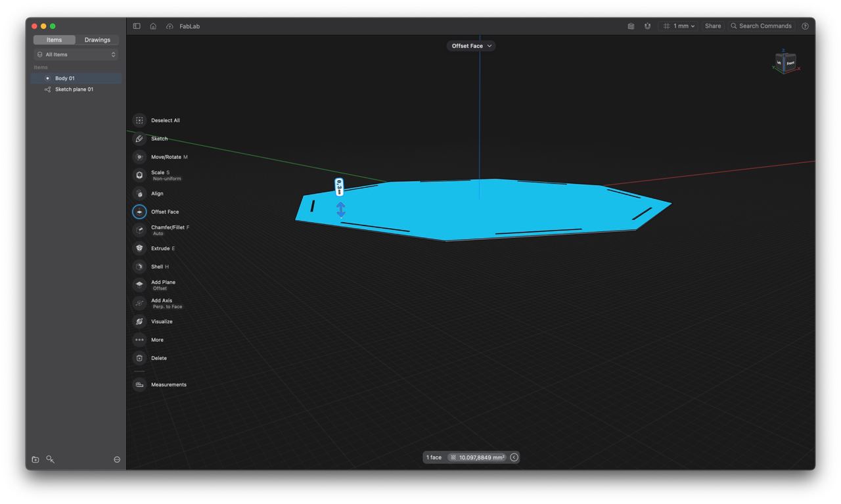Click the blue offset arrow handle
Image resolution: width=841 pixels, height=504 pixels.
click(x=341, y=209)
